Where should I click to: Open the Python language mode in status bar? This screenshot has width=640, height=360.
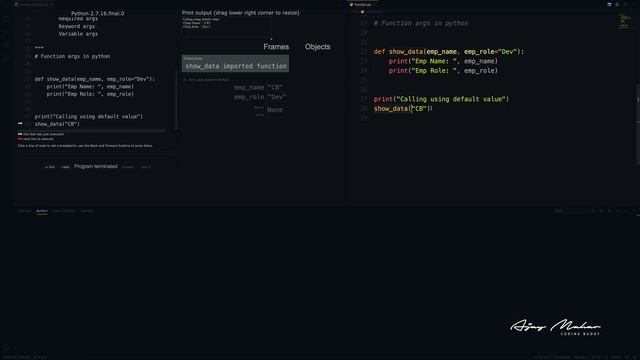coord(616,357)
